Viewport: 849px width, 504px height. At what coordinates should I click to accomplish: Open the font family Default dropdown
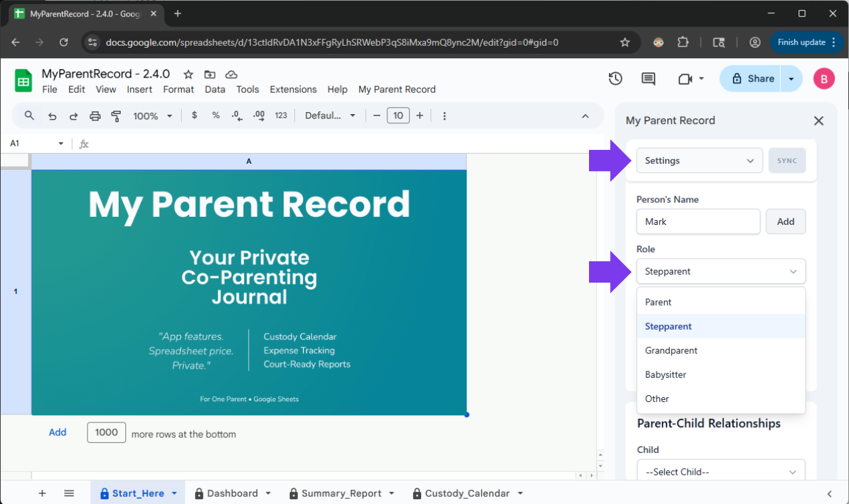pos(330,115)
